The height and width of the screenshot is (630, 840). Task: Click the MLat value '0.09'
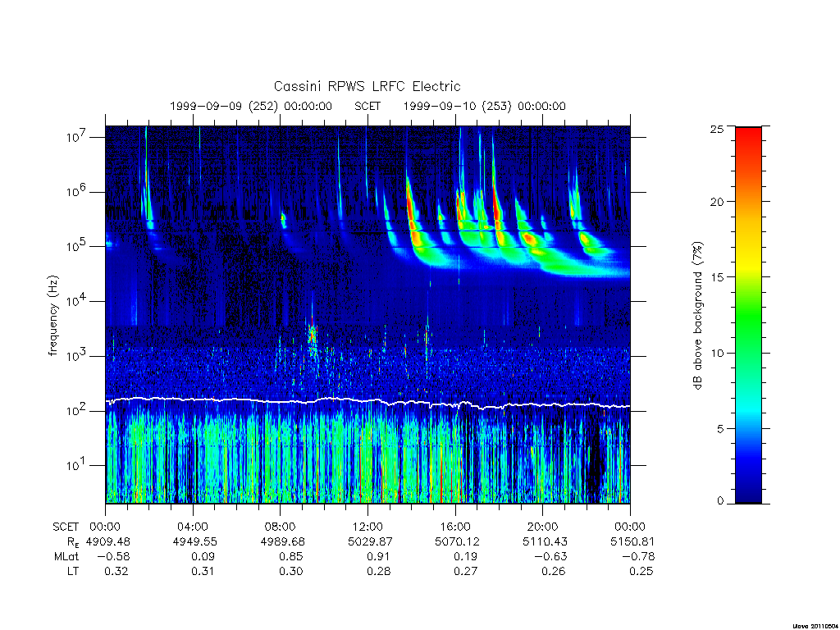(x=203, y=557)
